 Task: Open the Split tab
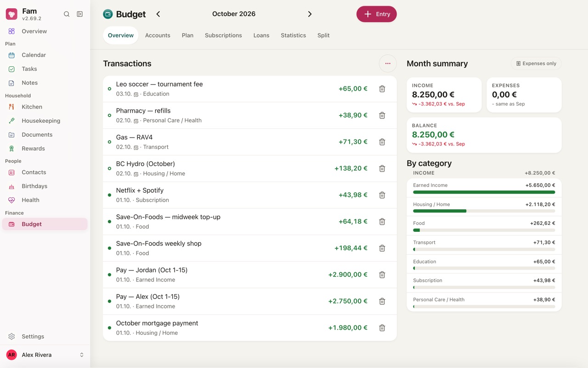point(323,35)
